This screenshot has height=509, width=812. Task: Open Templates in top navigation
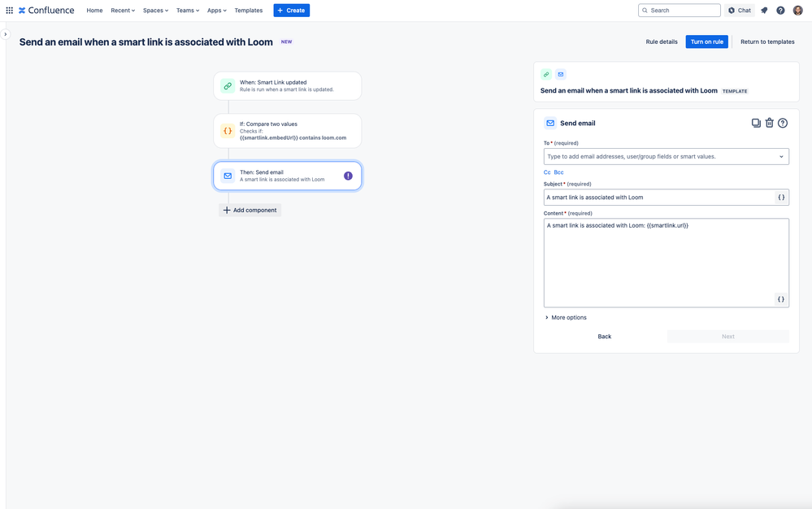[249, 11]
